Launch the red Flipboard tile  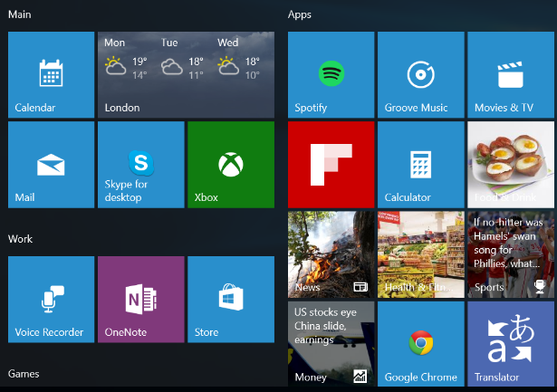pyautogui.click(x=331, y=165)
